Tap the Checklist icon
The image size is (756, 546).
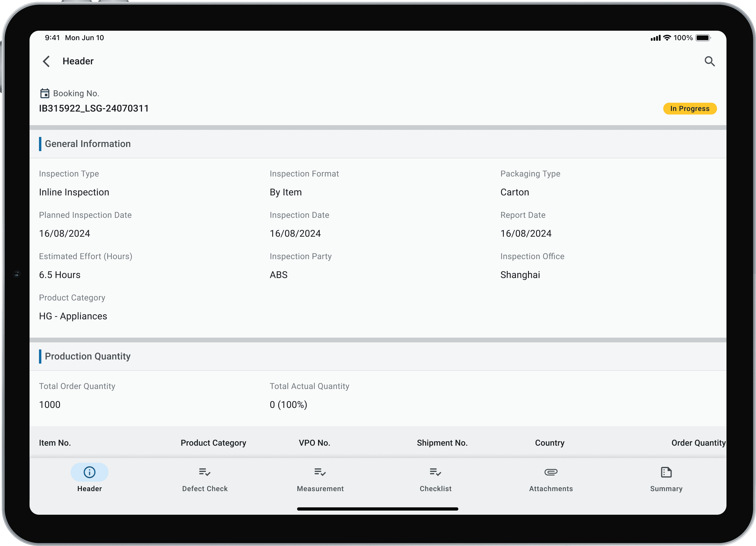point(435,472)
